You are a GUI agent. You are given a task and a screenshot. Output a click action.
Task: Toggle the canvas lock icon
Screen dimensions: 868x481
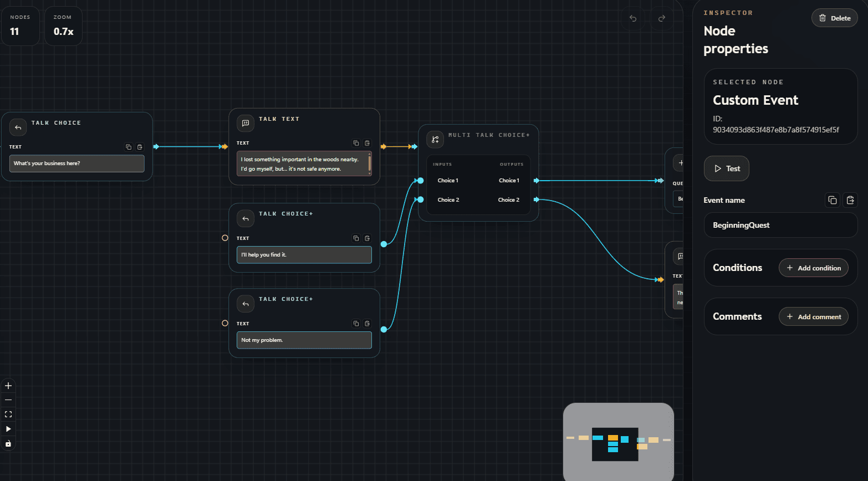tap(8, 443)
